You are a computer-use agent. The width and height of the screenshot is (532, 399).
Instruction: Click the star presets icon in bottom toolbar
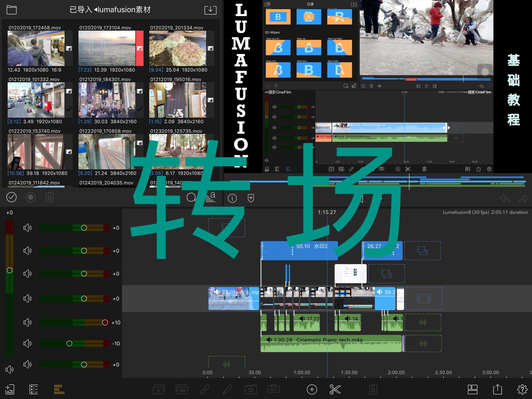click(x=251, y=389)
